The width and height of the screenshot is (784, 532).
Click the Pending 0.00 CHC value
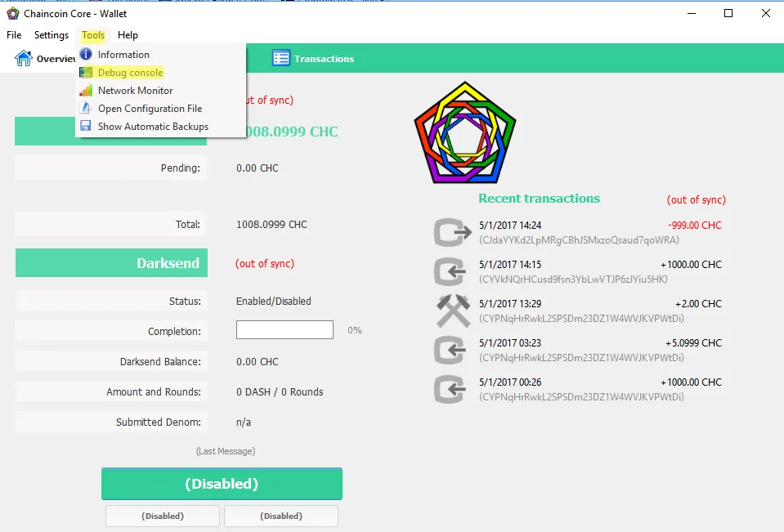point(257,168)
